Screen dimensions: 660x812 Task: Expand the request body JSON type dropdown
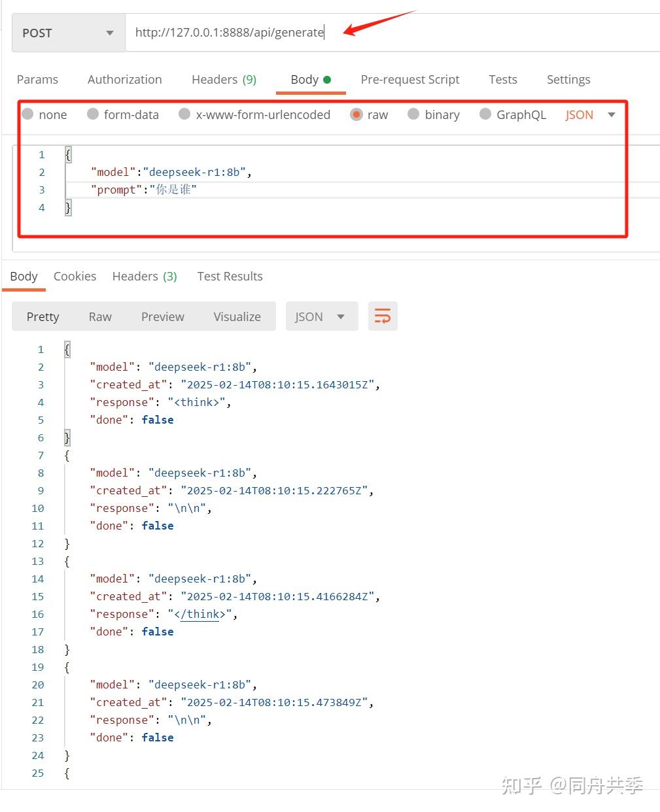click(591, 115)
